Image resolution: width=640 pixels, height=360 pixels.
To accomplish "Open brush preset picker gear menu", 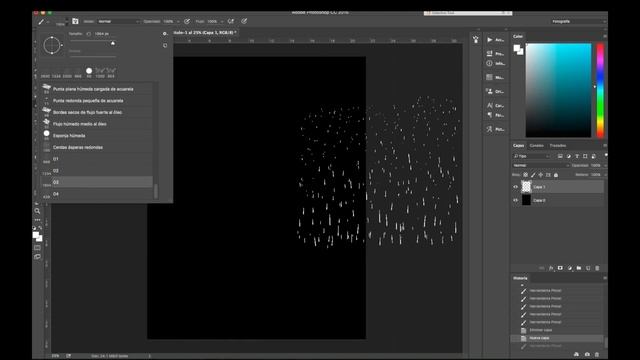I will tap(165, 34).
